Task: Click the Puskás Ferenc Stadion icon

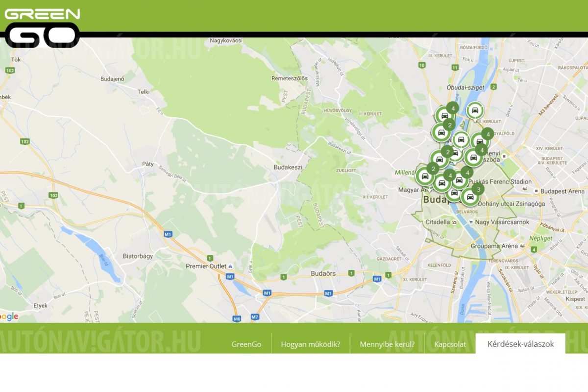Action: [525, 189]
